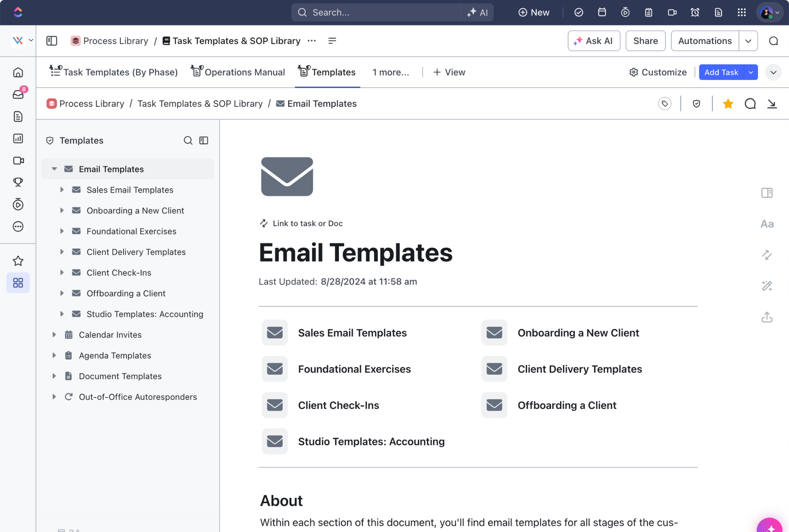
Task: Click the Goals trophy icon
Action: [x=18, y=182]
